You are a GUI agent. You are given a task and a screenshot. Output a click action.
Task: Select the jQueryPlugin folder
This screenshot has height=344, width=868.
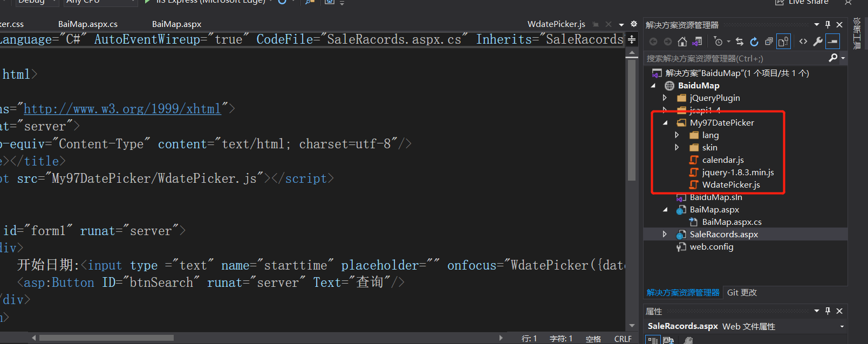point(715,98)
